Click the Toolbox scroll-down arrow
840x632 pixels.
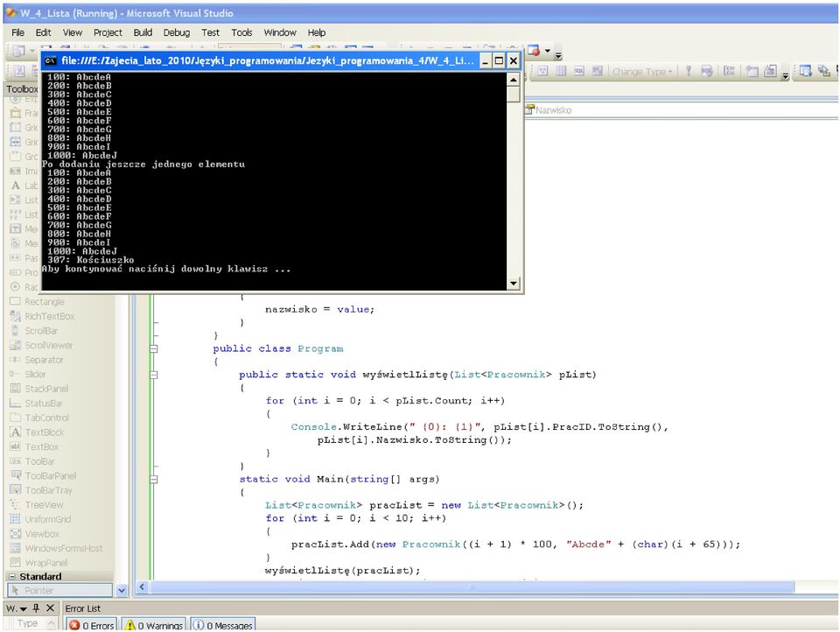pyautogui.click(x=122, y=590)
